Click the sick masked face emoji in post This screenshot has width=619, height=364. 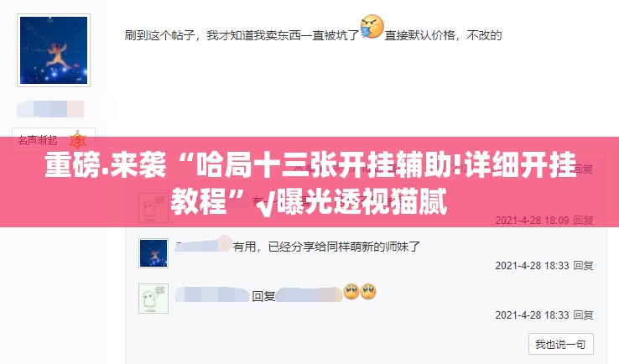point(372,27)
